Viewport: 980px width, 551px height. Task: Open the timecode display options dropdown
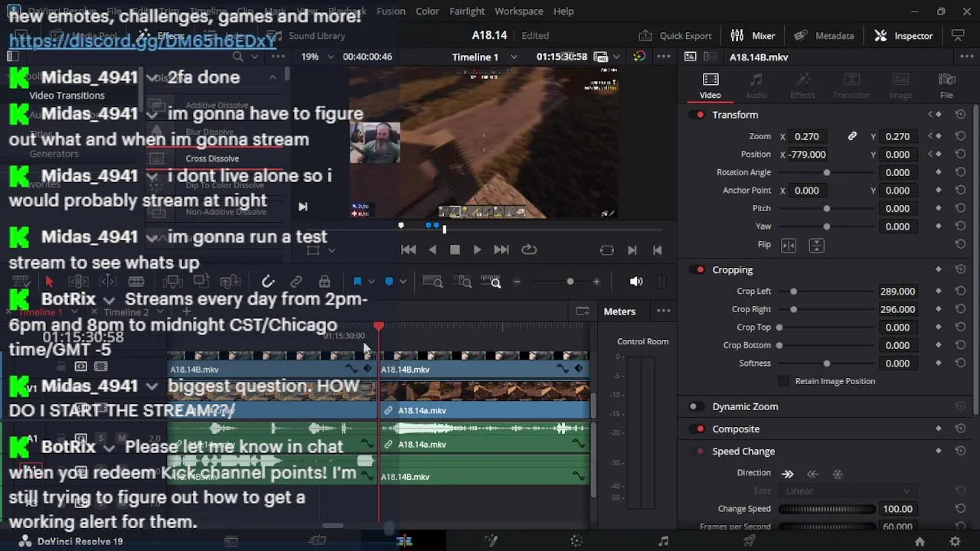click(616, 57)
